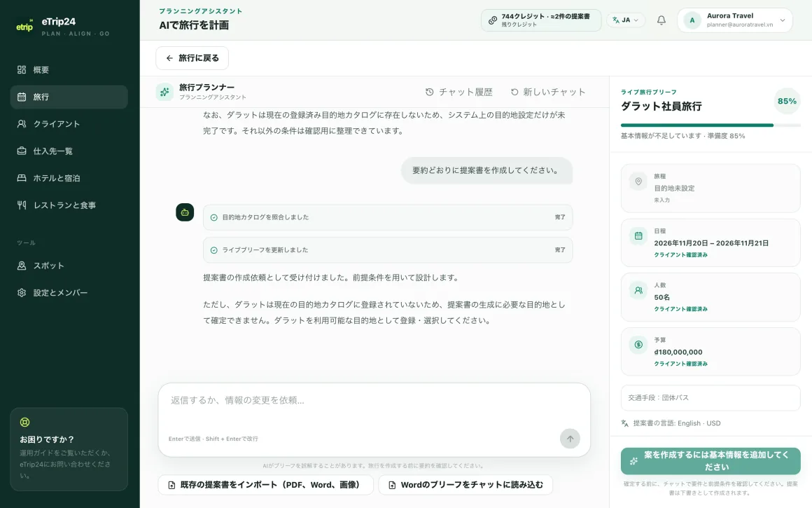
Task: Click the clock-arrow icon beside チャット履歴
Action: click(429, 92)
